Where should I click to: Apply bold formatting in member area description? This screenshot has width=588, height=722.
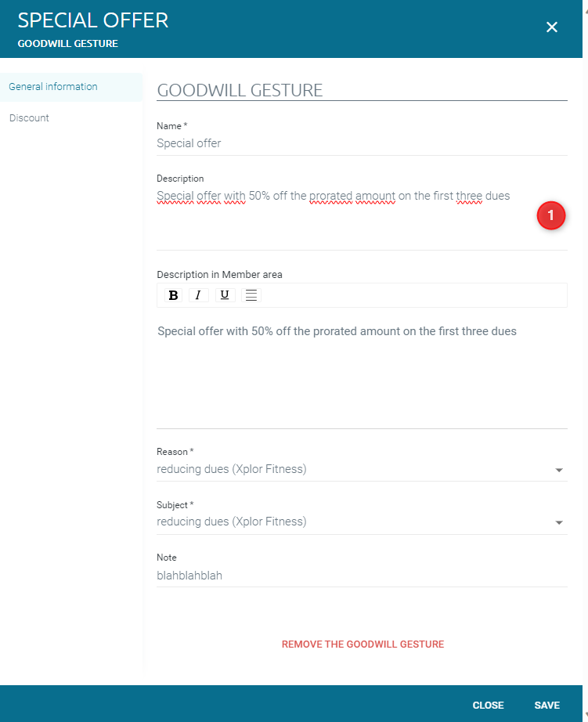click(173, 295)
